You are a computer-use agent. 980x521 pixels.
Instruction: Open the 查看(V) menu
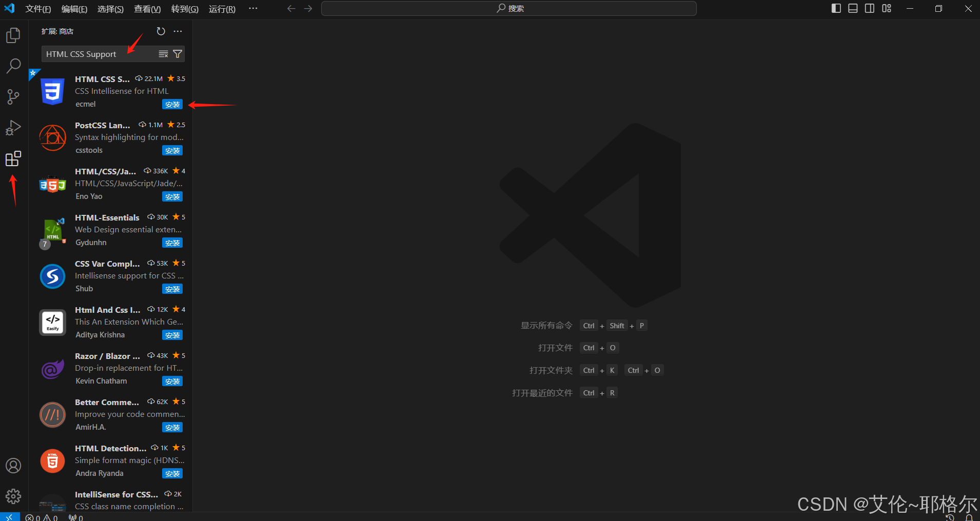pos(147,9)
